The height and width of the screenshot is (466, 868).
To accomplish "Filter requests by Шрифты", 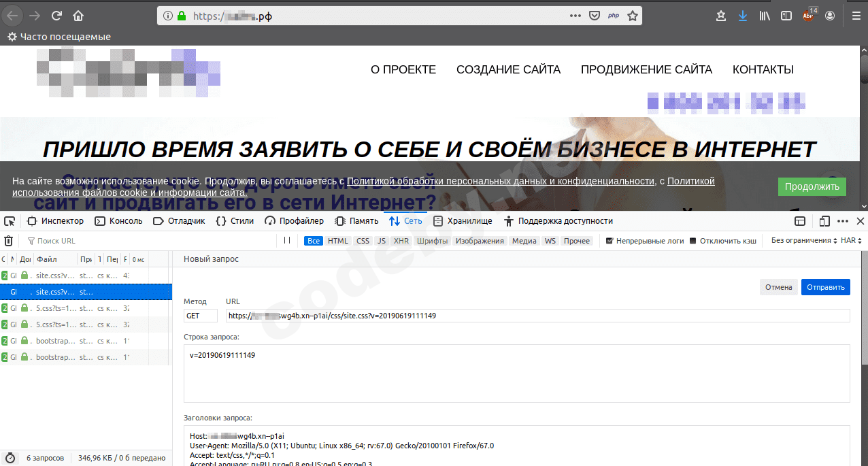I will pos(433,241).
